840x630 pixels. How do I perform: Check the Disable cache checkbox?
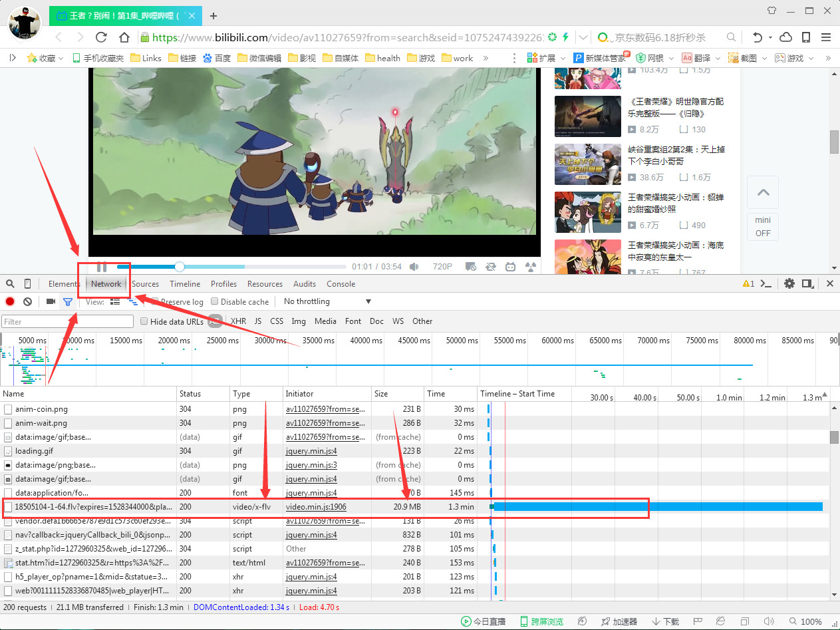click(214, 302)
